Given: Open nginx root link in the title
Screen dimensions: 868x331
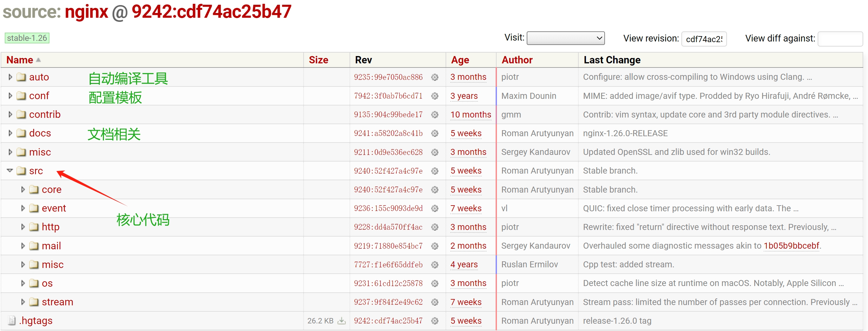Looking at the screenshot, I should 86,12.
